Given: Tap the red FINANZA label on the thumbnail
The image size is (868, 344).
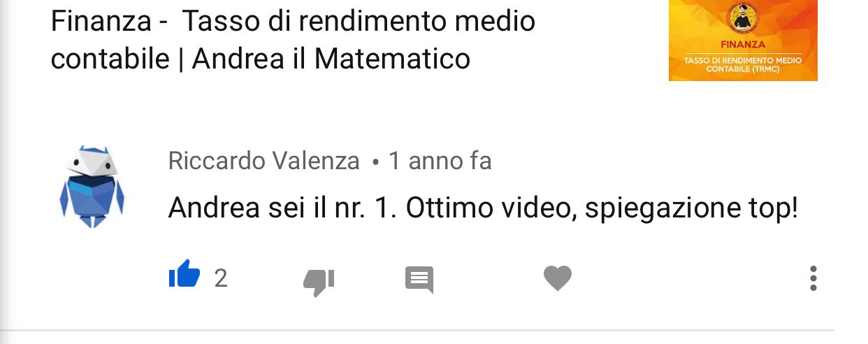Looking at the screenshot, I should point(743,45).
